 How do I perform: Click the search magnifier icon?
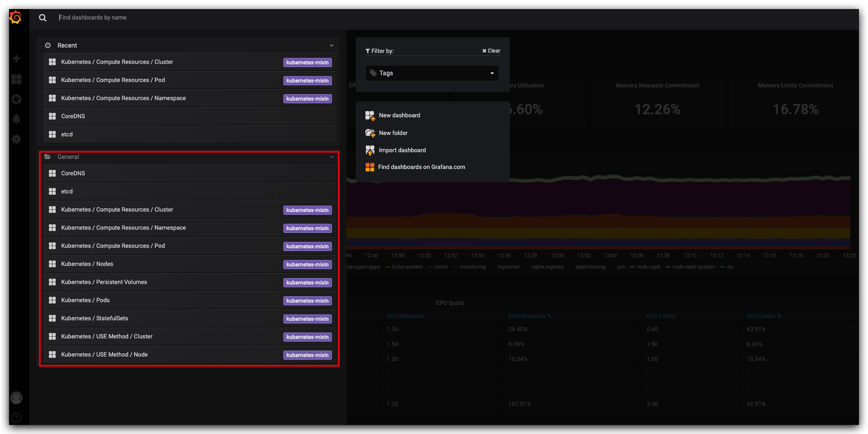43,18
